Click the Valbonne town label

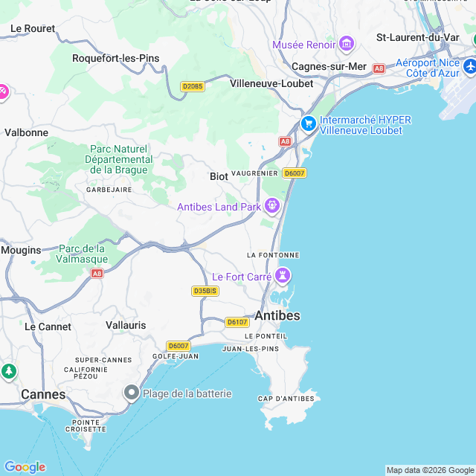point(27,132)
